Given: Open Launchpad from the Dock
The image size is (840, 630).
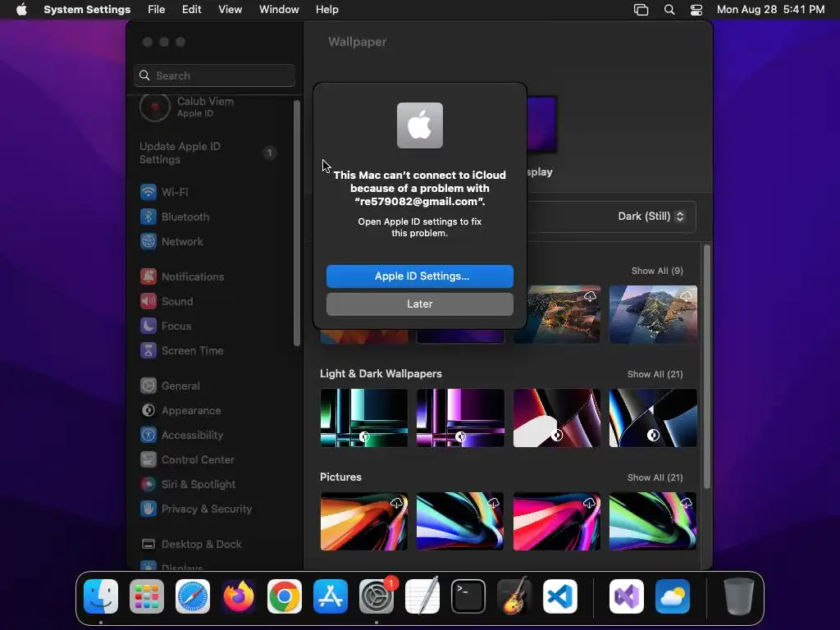Looking at the screenshot, I should click(x=147, y=596).
